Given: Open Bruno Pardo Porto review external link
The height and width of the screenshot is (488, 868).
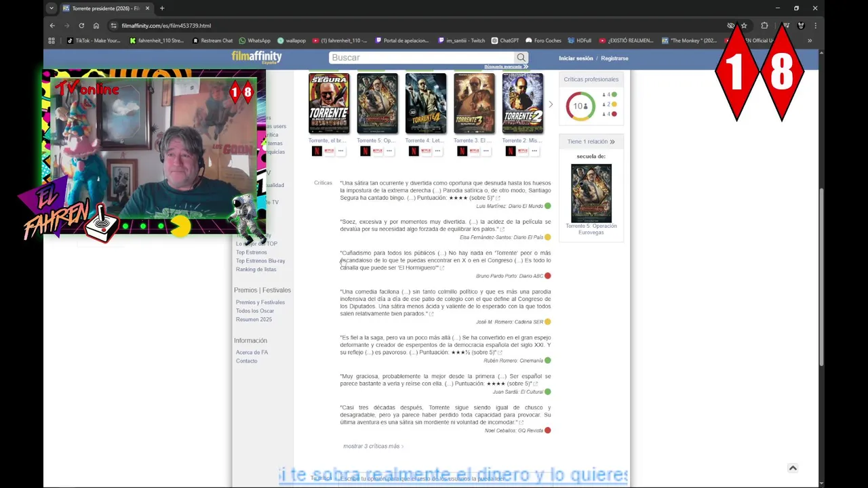Looking at the screenshot, I should pyautogui.click(x=442, y=268).
